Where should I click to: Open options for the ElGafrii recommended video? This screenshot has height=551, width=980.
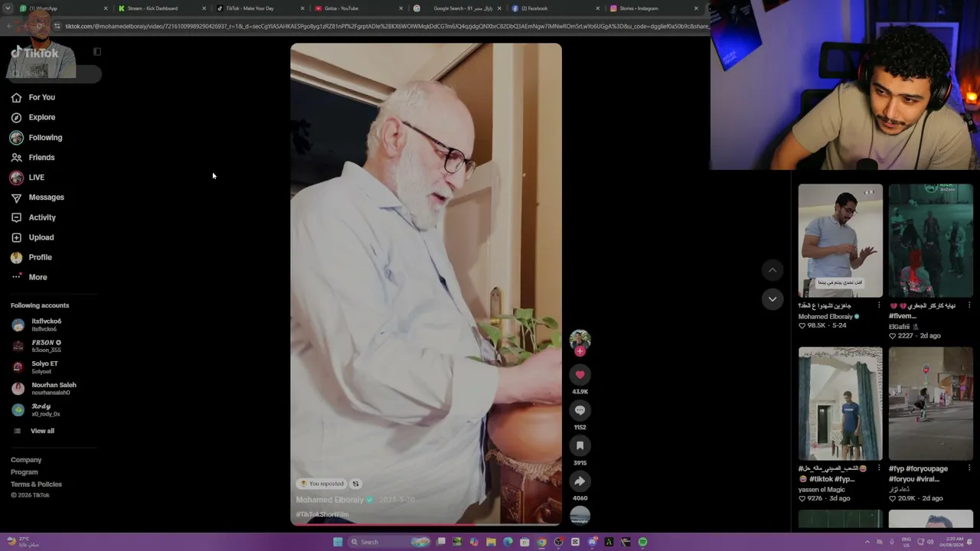(x=969, y=305)
